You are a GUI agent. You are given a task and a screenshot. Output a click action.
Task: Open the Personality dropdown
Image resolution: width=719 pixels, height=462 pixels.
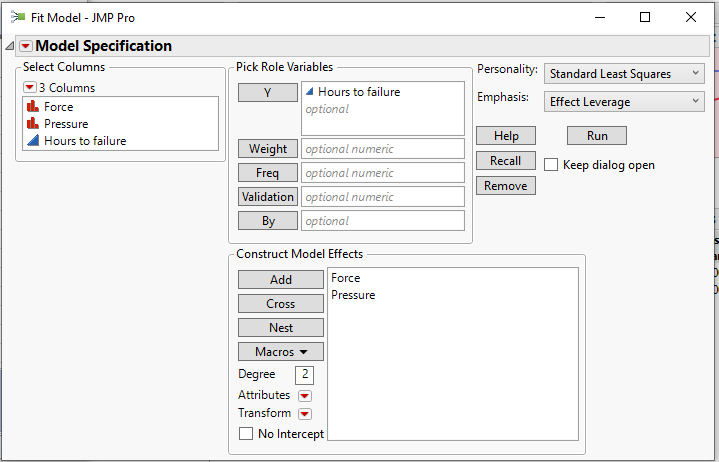click(x=625, y=74)
